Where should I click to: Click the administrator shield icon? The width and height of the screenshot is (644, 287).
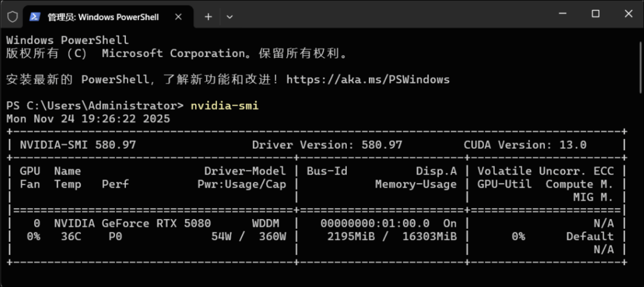click(12, 17)
